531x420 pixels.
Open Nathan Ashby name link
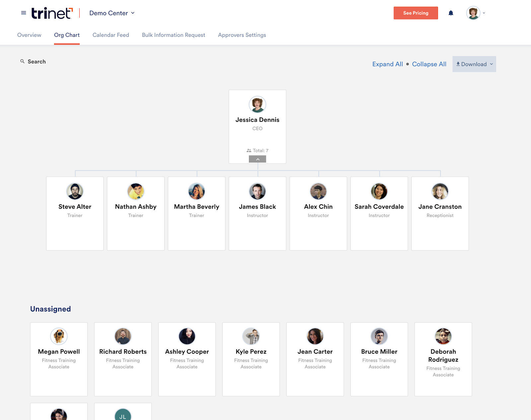(136, 207)
